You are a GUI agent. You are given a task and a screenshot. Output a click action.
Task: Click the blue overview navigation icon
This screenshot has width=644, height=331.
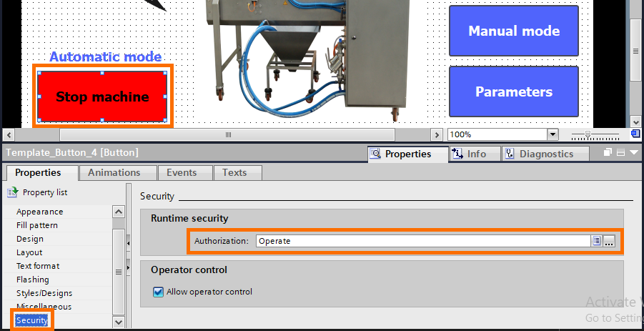635,134
